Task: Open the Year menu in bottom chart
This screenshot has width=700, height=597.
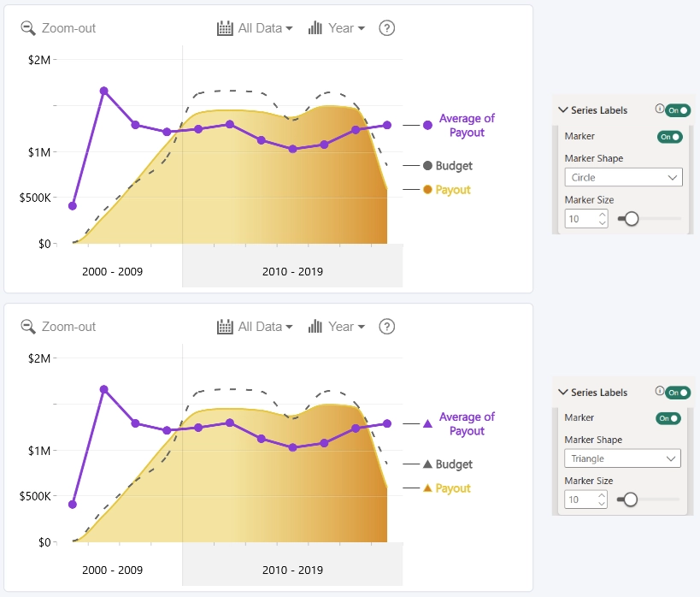Action: coord(346,327)
